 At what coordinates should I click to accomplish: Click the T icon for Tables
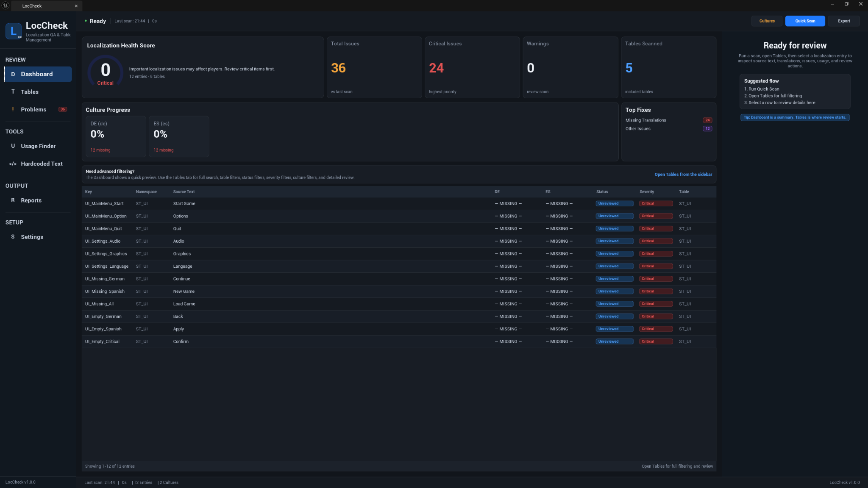[x=13, y=92]
